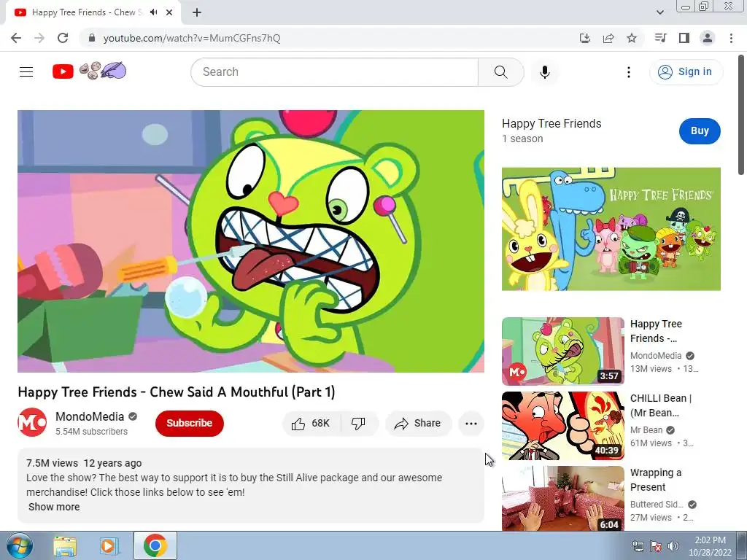
Task: Open CHILLI Bean video title
Action: [661, 405]
